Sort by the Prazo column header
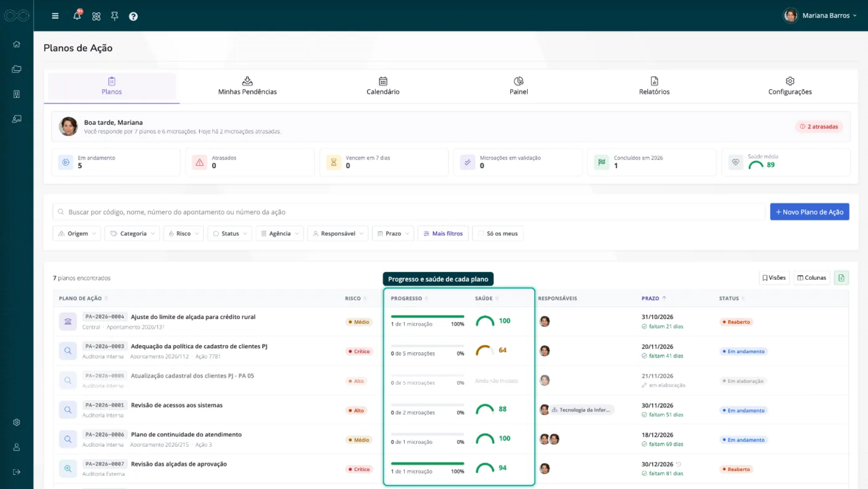 click(653, 298)
